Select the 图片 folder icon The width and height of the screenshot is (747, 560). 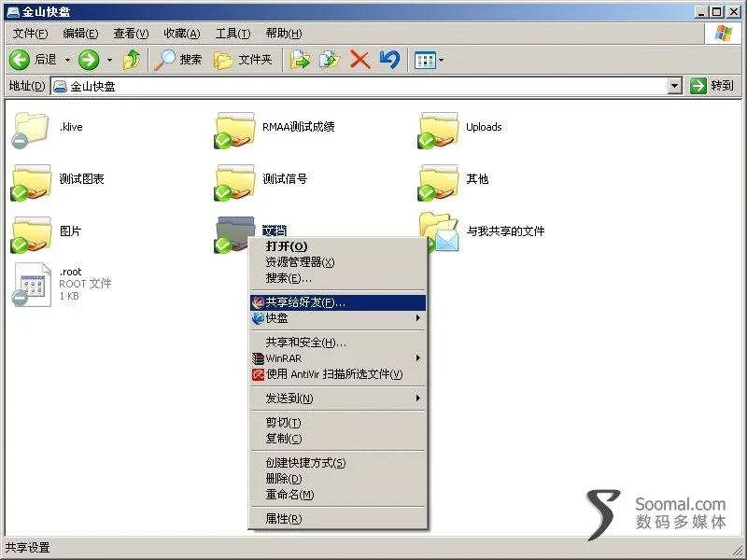[x=30, y=234]
